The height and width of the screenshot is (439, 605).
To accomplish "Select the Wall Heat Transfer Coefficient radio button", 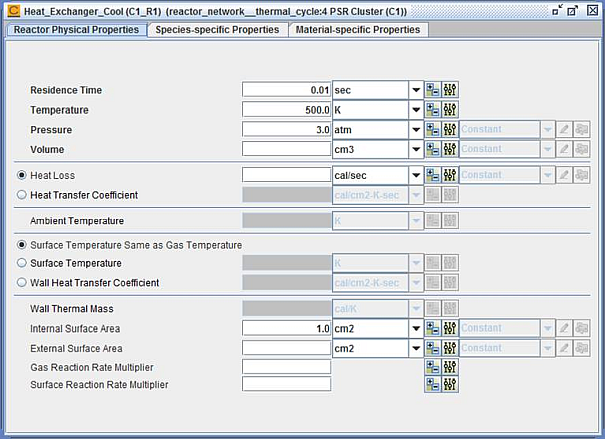I will coord(22,283).
